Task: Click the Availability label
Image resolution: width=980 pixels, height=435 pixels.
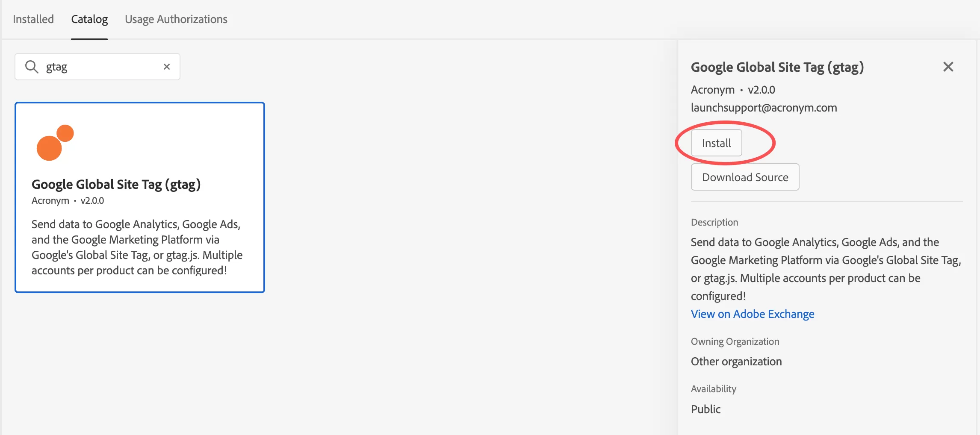Action: 714,389
